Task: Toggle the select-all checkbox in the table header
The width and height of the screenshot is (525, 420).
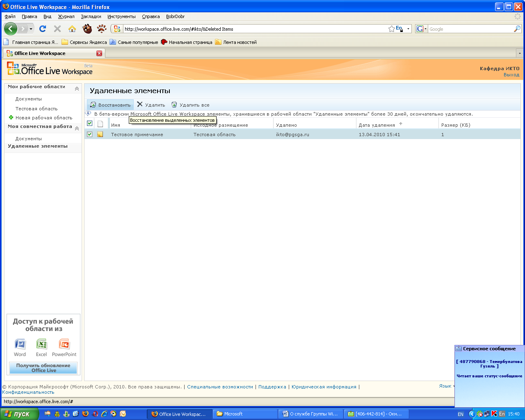Action: [x=89, y=123]
